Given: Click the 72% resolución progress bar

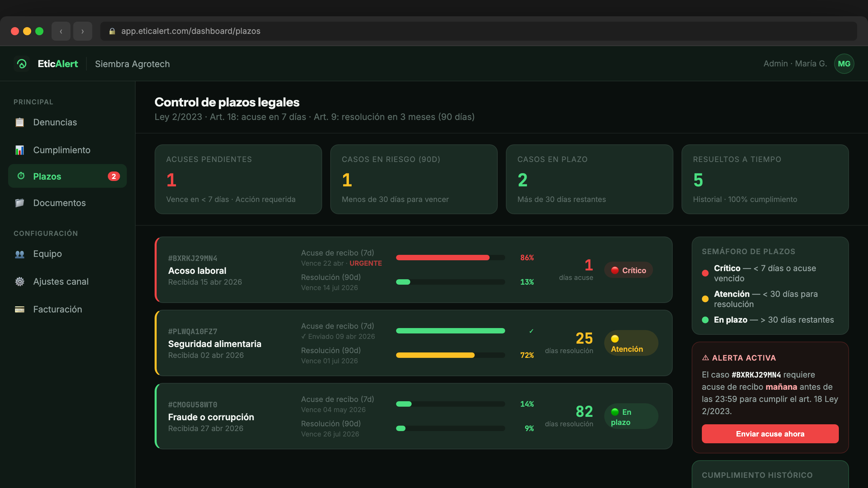Looking at the screenshot, I should click(x=451, y=355).
